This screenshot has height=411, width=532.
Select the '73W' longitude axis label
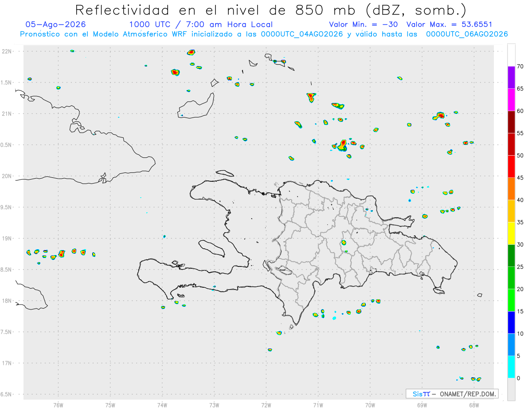pos(214,405)
